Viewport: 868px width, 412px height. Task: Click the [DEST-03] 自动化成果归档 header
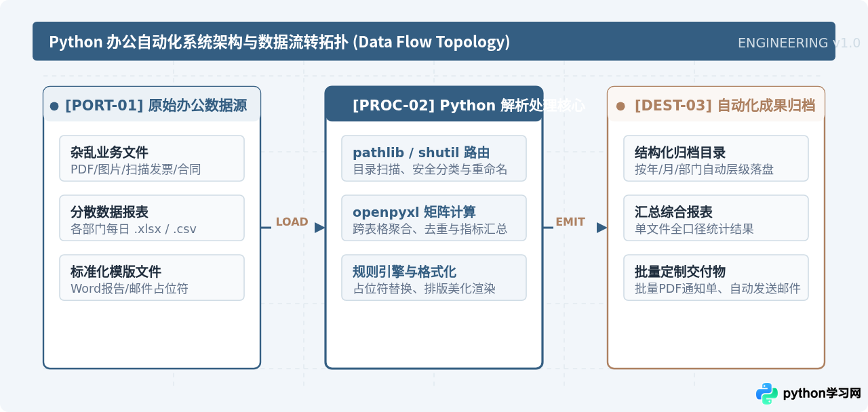[x=716, y=104]
